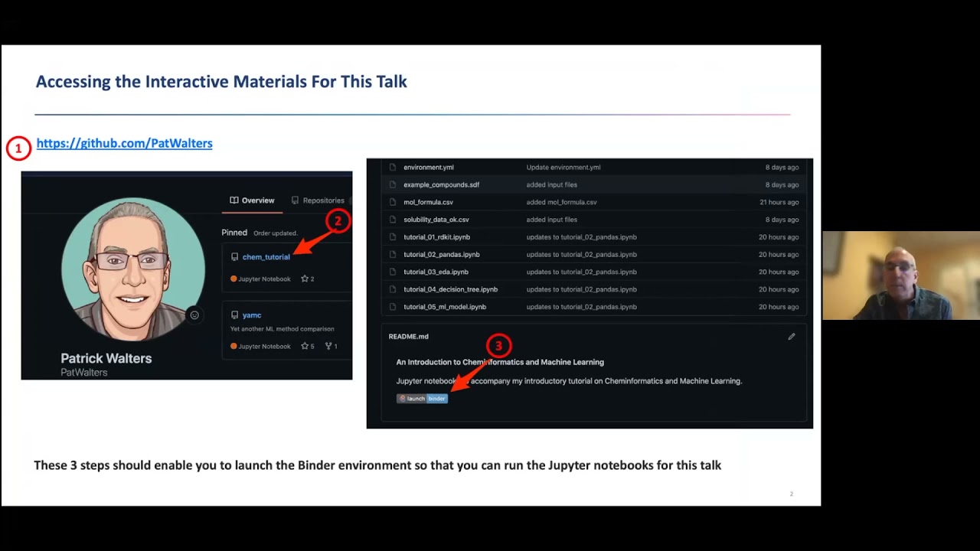Click the slide title 'Accessing the Interactive Materials'

221,82
